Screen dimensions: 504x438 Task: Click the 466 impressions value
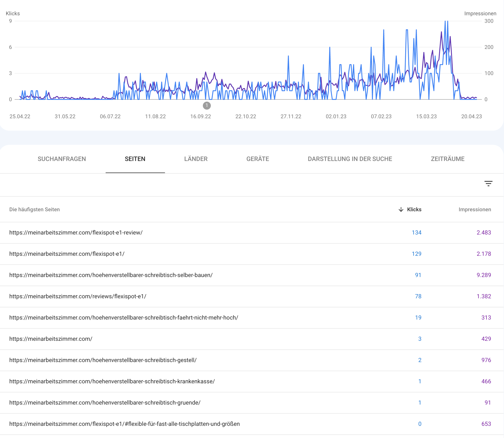[x=486, y=382]
